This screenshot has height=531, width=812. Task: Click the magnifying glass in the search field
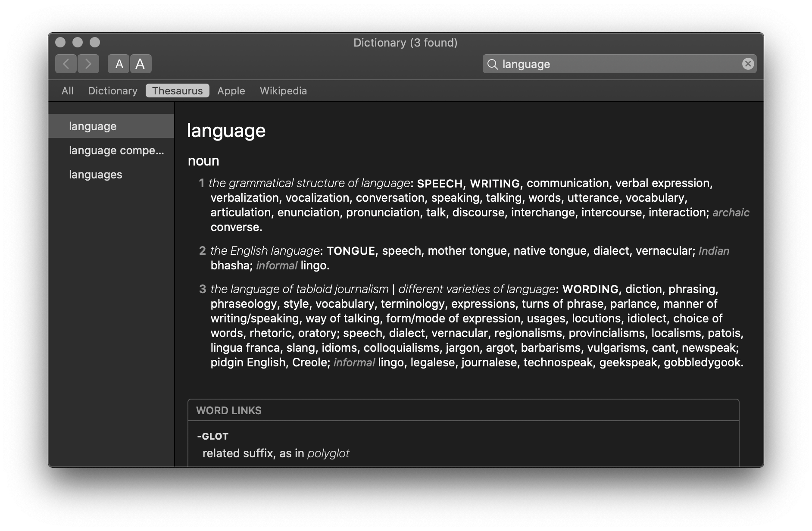(x=493, y=64)
